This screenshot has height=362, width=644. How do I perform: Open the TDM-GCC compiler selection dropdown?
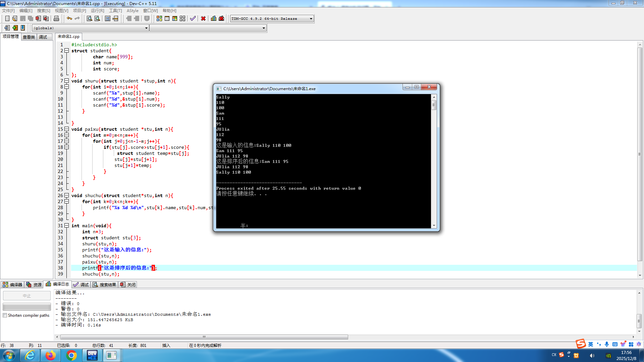311,19
